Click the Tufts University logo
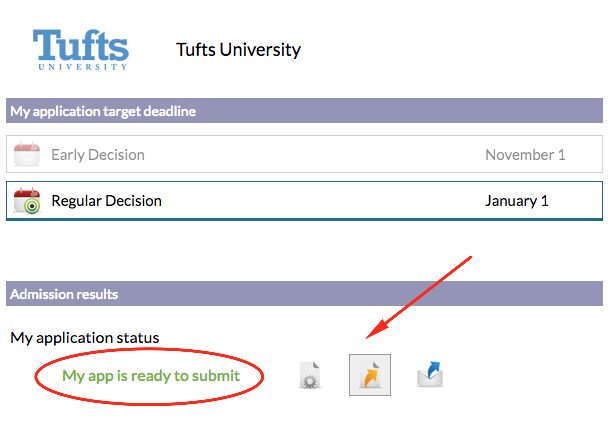Image resolution: width=614 pixels, height=446 pixels. (81, 50)
